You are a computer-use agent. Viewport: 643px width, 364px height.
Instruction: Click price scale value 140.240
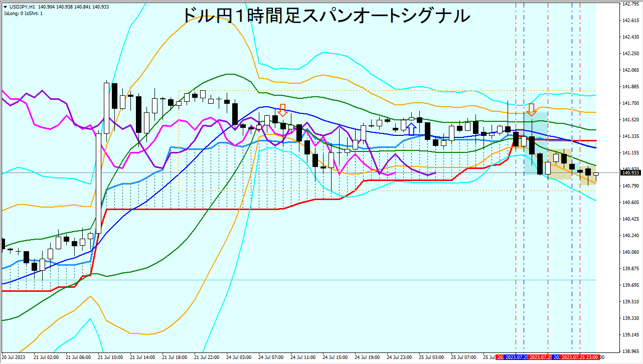tap(630, 236)
